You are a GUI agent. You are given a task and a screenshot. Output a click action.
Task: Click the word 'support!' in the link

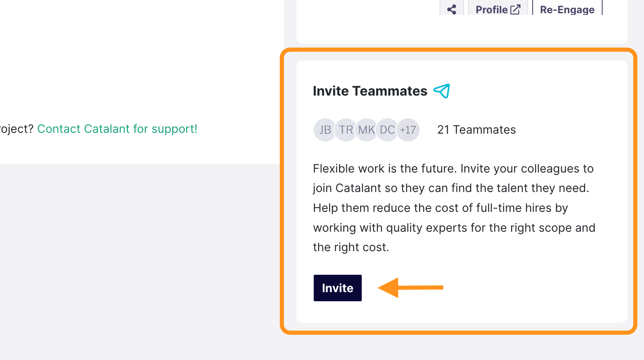coord(174,129)
